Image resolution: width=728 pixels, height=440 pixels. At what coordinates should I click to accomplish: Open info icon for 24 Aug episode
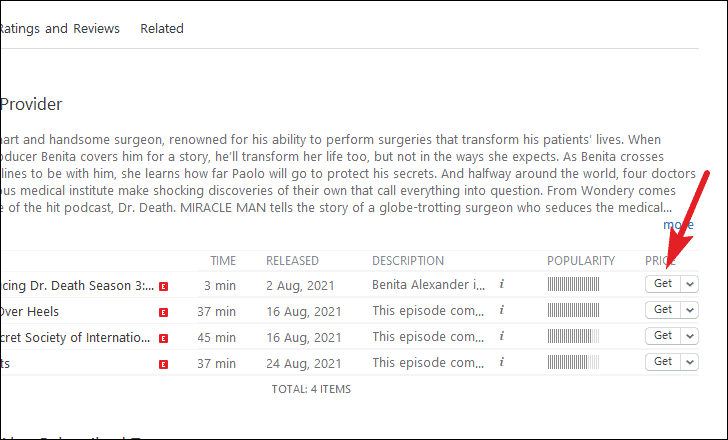(x=501, y=362)
